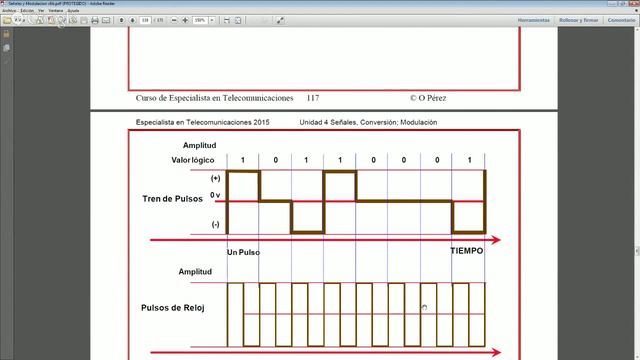Click the Open file folder icon
This screenshot has width=640, height=360.
click(7, 20)
